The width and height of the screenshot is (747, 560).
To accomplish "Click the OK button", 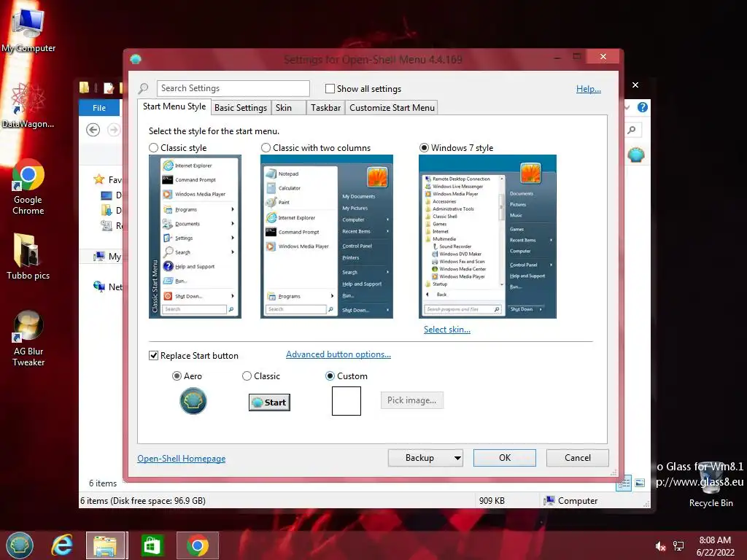I will pyautogui.click(x=505, y=458).
